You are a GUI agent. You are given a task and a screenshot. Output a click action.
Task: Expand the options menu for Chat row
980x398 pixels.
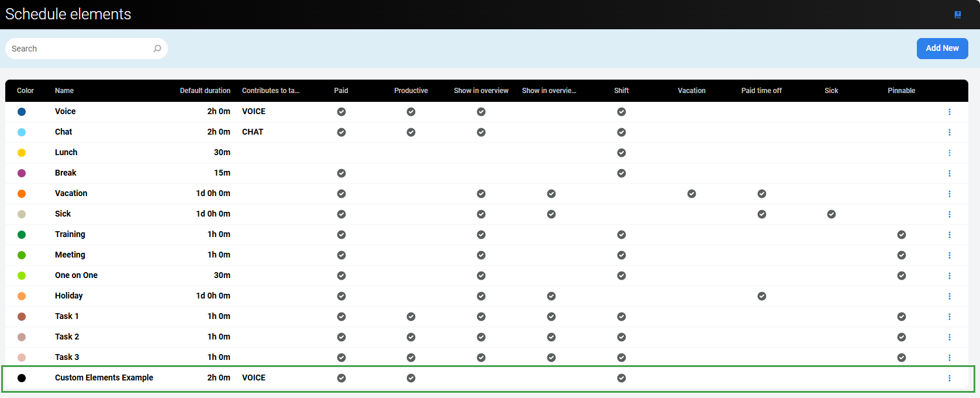point(949,132)
